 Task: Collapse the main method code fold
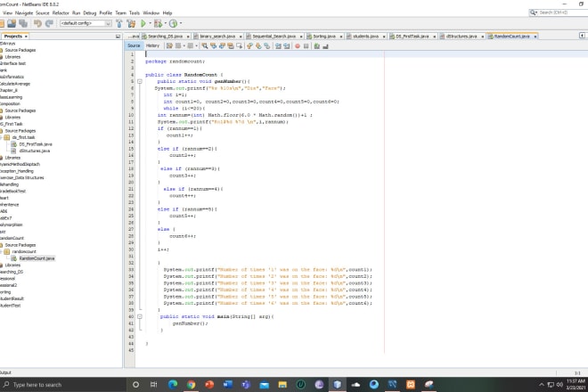pyautogui.click(x=140, y=316)
